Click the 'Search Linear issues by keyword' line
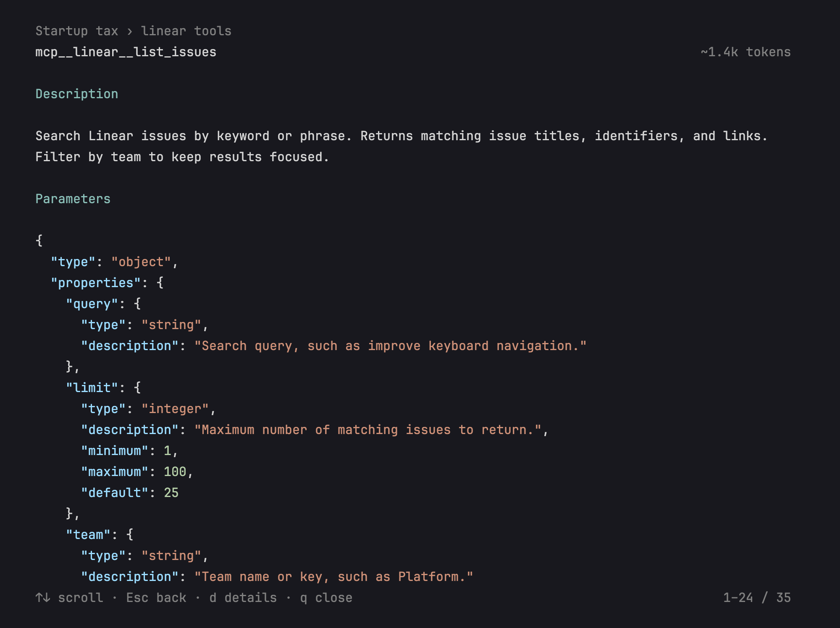The height and width of the screenshot is (628, 840). click(402, 136)
